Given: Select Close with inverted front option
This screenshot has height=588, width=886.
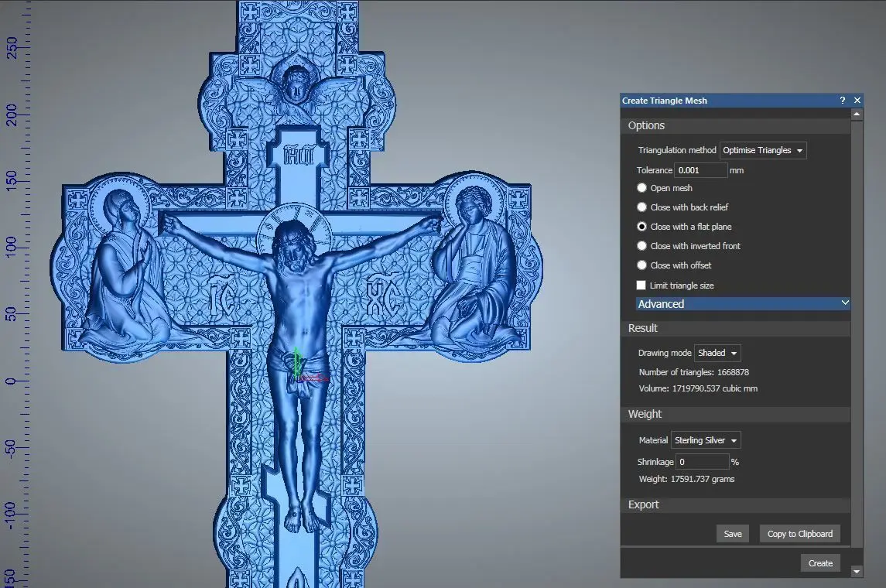Looking at the screenshot, I should 641,246.
